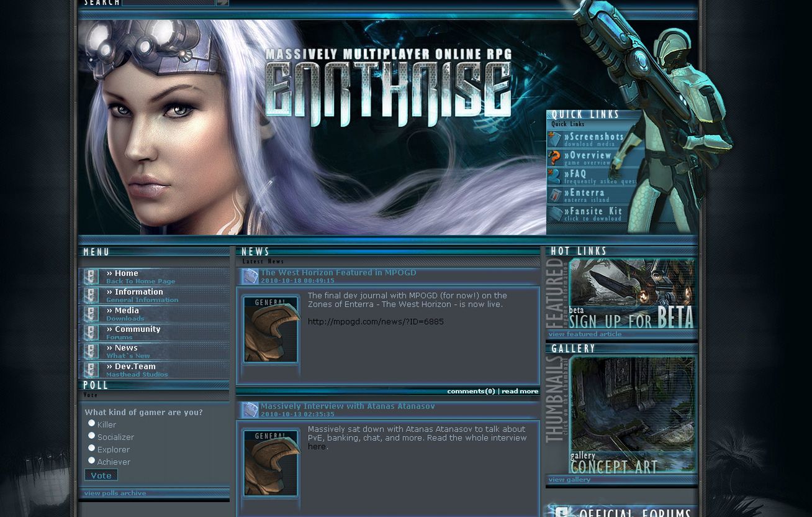Image resolution: width=812 pixels, height=517 pixels.
Task: Click West Horizon post date 2010-10-18 00:49:15
Action: 297,281
